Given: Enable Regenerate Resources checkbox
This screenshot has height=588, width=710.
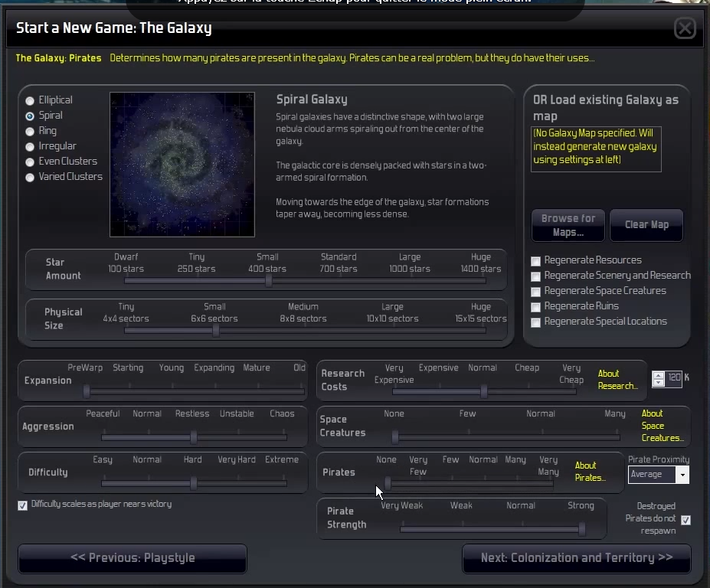Looking at the screenshot, I should 536,261.
